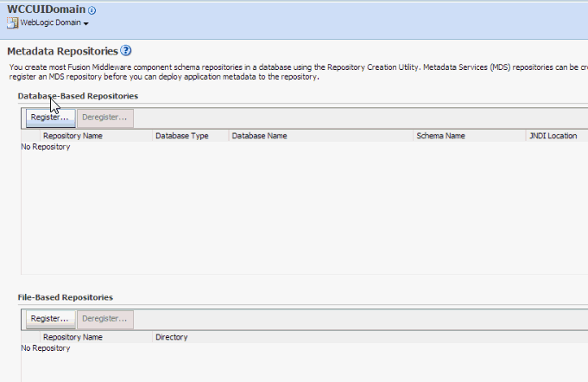Click Repository Name column header in database table
The image size is (588, 382).
(x=97, y=136)
